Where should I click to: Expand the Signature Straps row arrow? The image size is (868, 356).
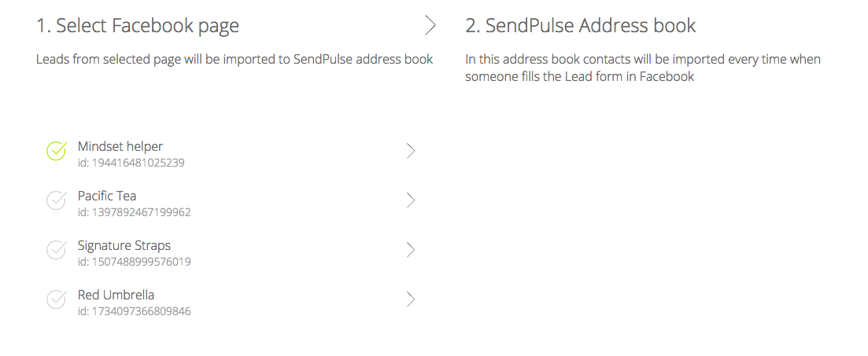coord(410,250)
